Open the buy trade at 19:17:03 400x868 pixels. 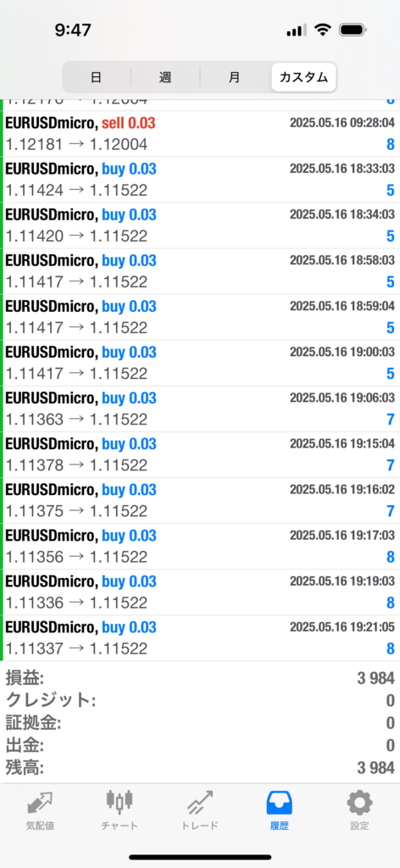point(200,547)
